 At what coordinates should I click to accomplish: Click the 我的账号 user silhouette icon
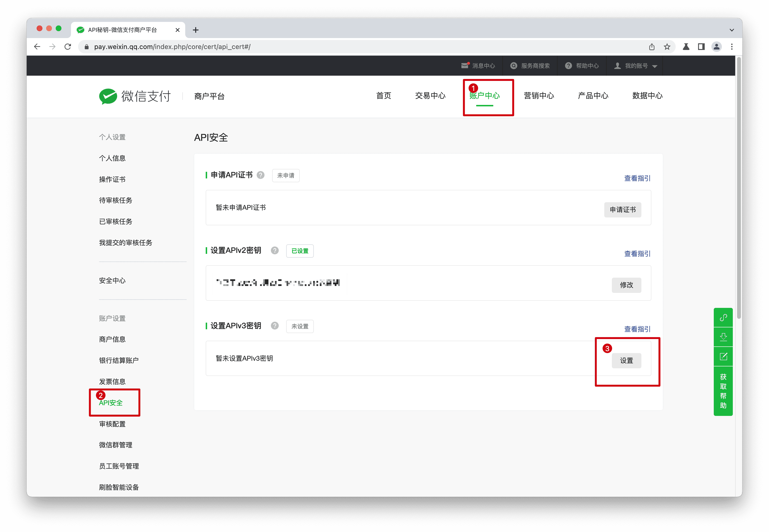(618, 65)
